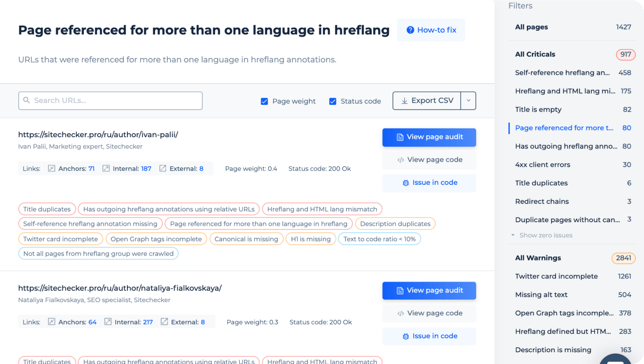This screenshot has width=644, height=364.
Task: Click the Canonical is missing tag
Action: tap(246, 239)
